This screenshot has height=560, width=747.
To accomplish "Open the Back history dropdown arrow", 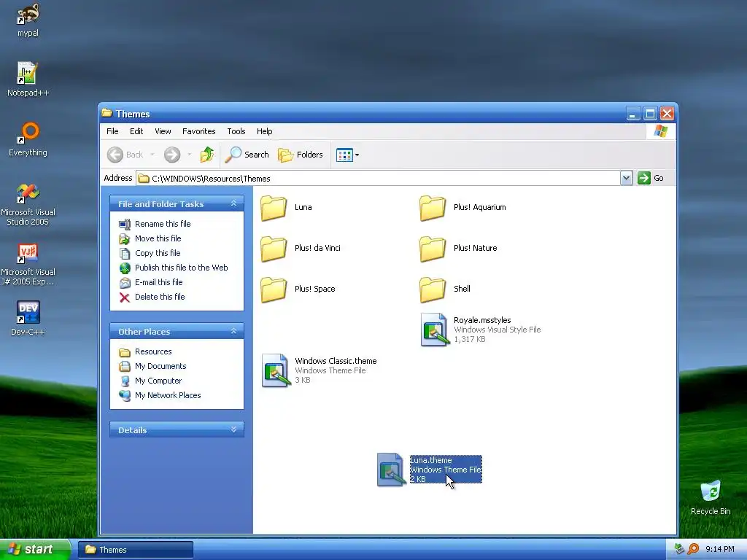I will click(x=152, y=155).
